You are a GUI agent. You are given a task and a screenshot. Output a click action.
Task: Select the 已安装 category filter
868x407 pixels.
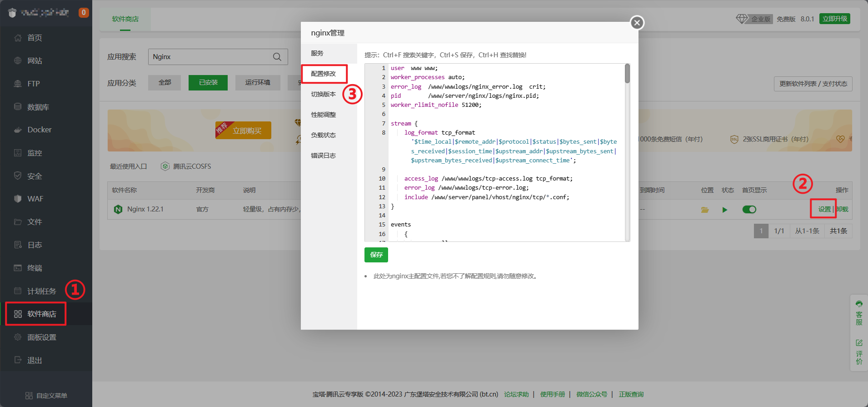pos(208,83)
